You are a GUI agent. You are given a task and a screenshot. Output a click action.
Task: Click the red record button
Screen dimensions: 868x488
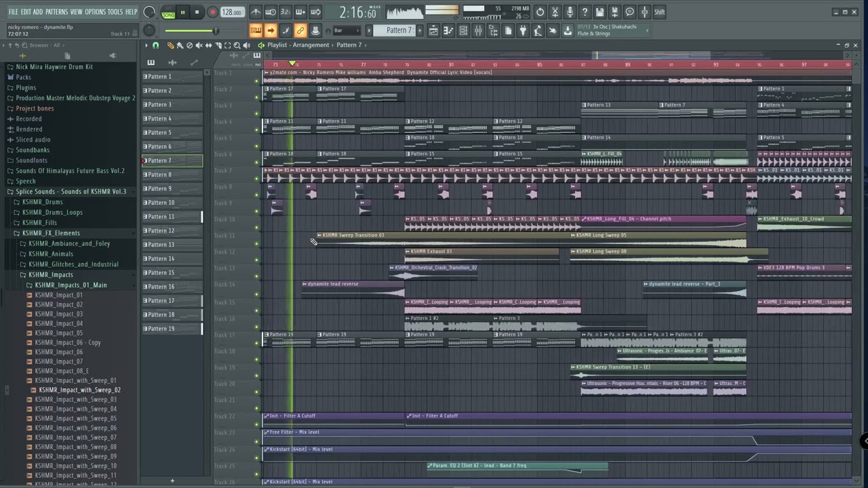[x=212, y=12]
